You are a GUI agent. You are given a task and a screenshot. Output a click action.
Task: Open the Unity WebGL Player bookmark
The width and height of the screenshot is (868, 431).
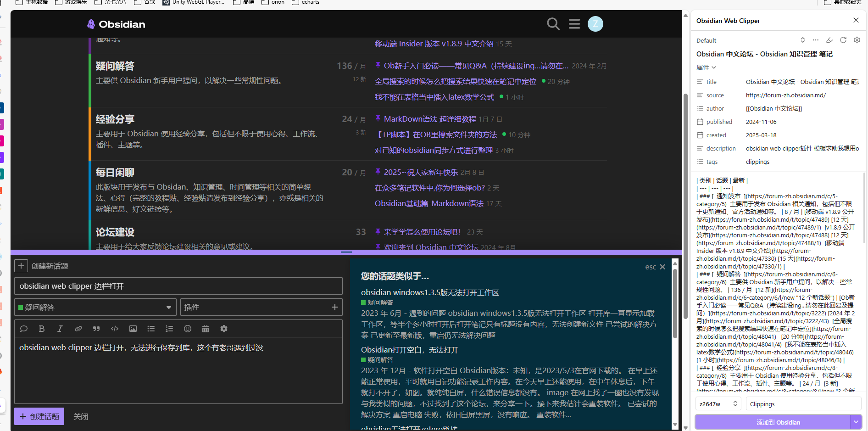click(x=194, y=2)
